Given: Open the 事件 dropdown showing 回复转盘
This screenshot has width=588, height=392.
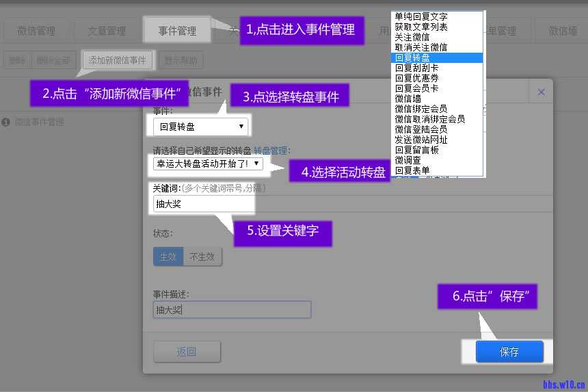Looking at the screenshot, I should pyautogui.click(x=201, y=127).
